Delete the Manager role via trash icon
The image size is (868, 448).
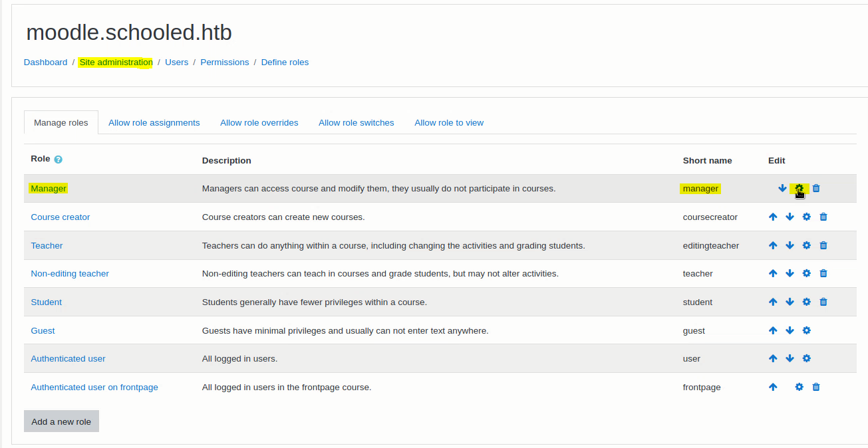pyautogui.click(x=816, y=188)
